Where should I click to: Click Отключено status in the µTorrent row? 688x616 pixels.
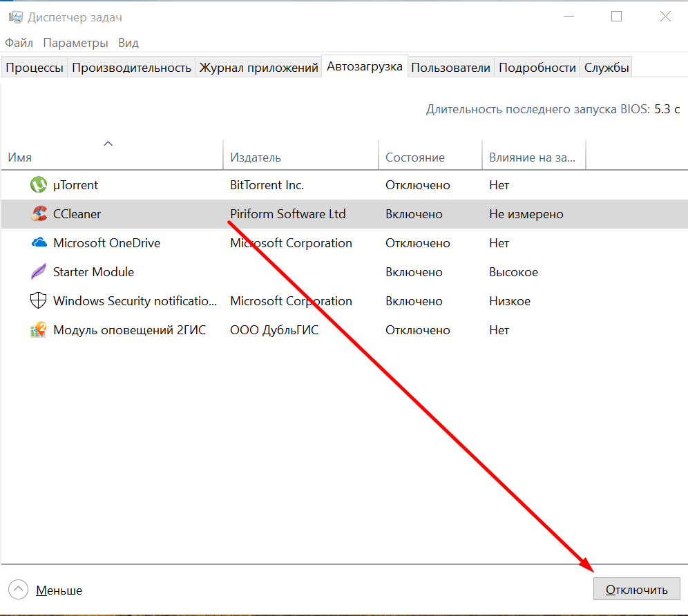[418, 184]
